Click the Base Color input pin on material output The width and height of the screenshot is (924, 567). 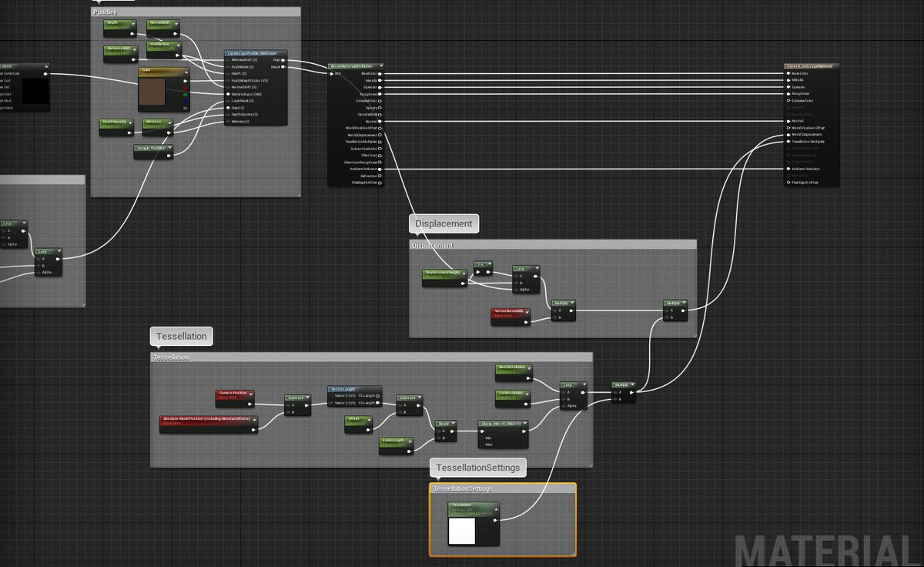788,73
